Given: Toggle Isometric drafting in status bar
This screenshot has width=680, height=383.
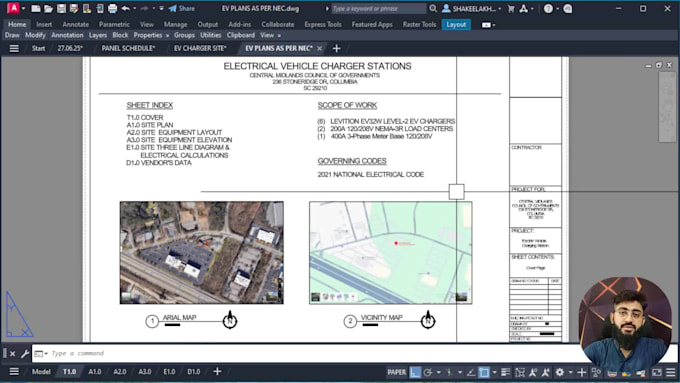Looking at the screenshot, I should (x=449, y=372).
